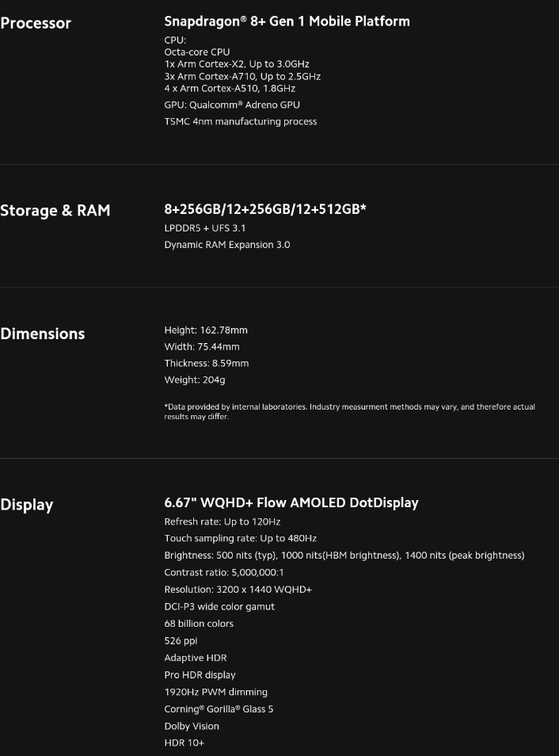
Task: Select the Touch sampling rate 480Hz line
Action: point(240,539)
